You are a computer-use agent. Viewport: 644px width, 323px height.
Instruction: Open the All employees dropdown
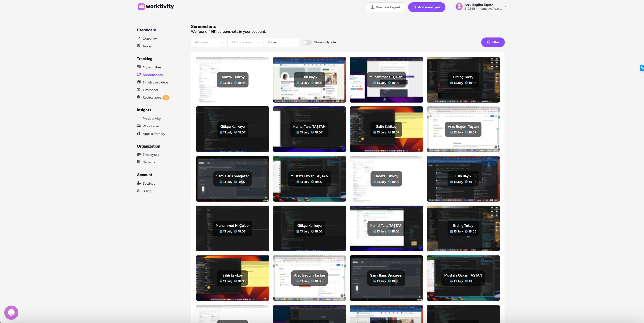click(x=245, y=42)
